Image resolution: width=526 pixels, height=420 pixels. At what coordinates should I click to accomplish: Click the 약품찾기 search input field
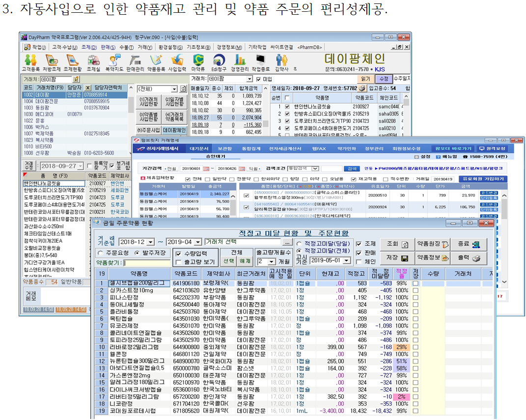147,263
